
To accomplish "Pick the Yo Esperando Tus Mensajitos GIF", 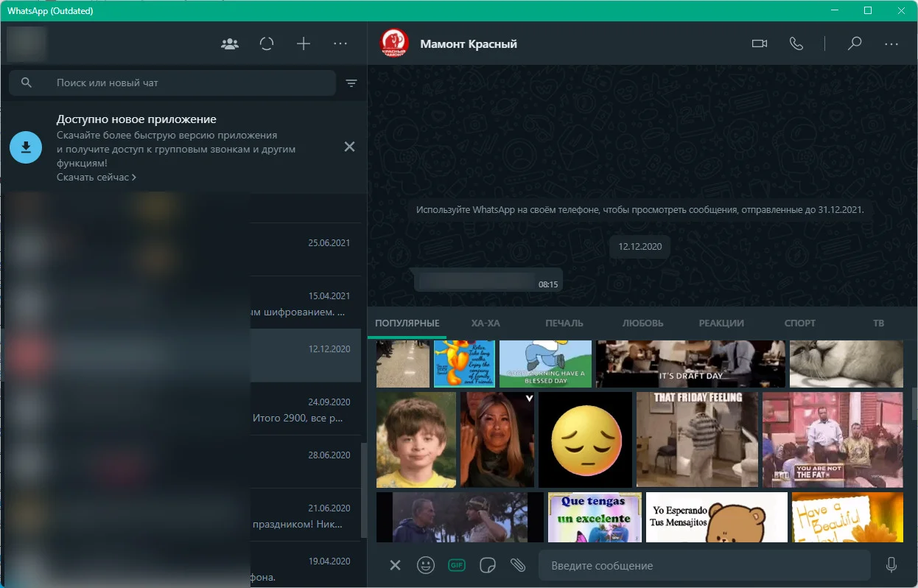I will click(x=717, y=517).
